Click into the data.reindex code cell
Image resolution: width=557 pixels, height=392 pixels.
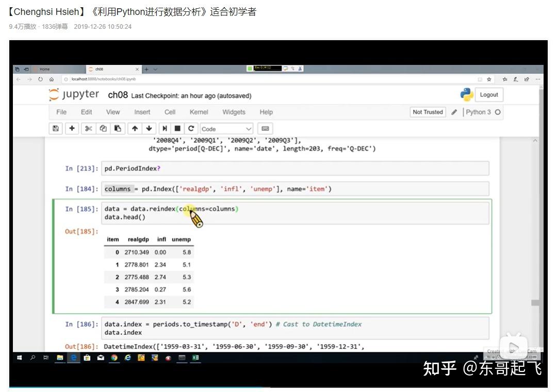295,213
